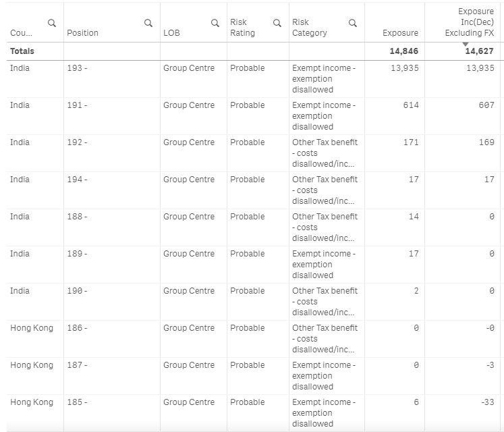Open search for the Risk Rating column
The image size is (504, 432).
(x=277, y=23)
